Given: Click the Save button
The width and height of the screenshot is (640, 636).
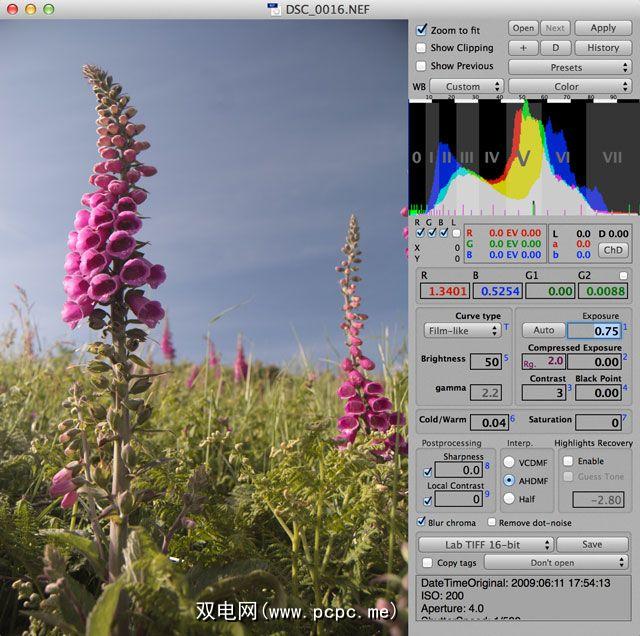Looking at the screenshot, I should coord(592,545).
